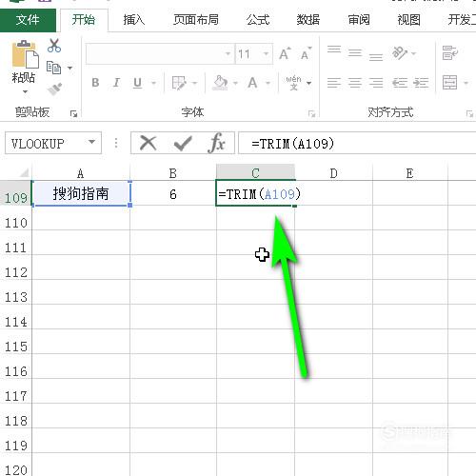Image resolution: width=476 pixels, height=476 pixels.
Task: Click the Orientation text angle icon
Action: click(x=400, y=52)
